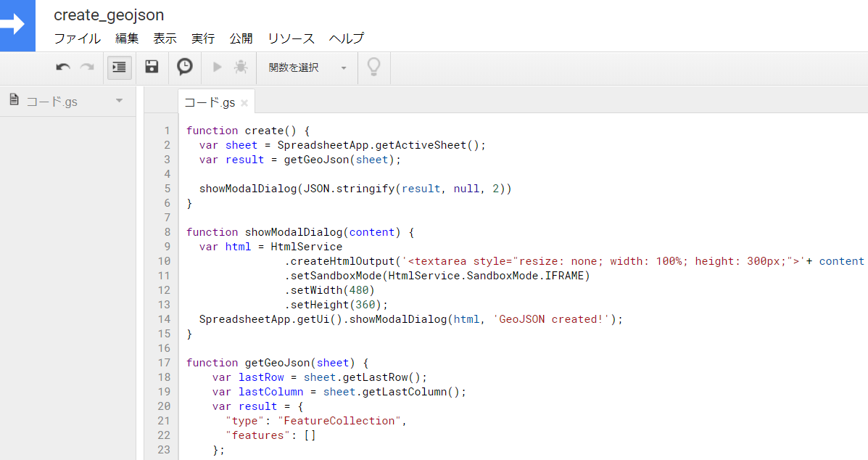Start debugging with the bug icon
868x460 pixels.
pyautogui.click(x=240, y=67)
